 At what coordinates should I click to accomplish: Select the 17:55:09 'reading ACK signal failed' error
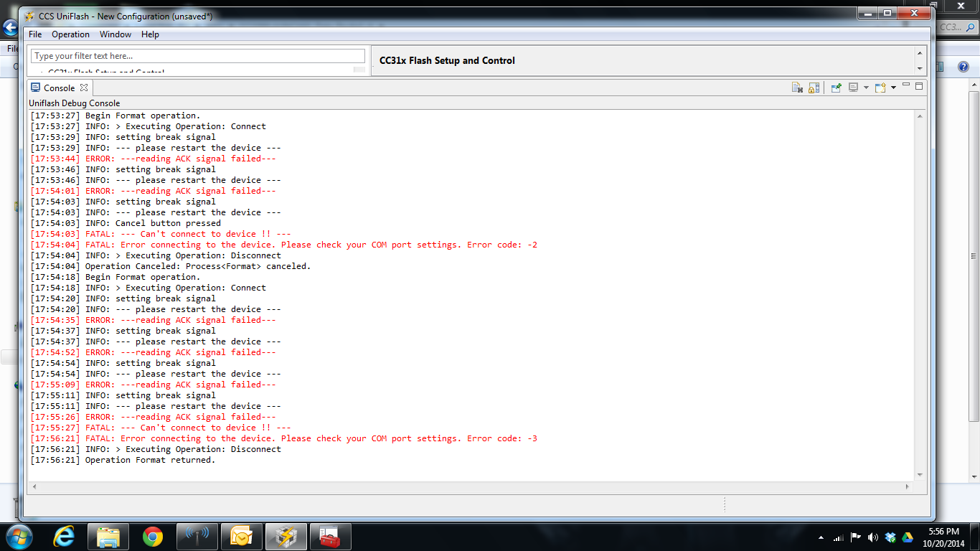tap(153, 385)
